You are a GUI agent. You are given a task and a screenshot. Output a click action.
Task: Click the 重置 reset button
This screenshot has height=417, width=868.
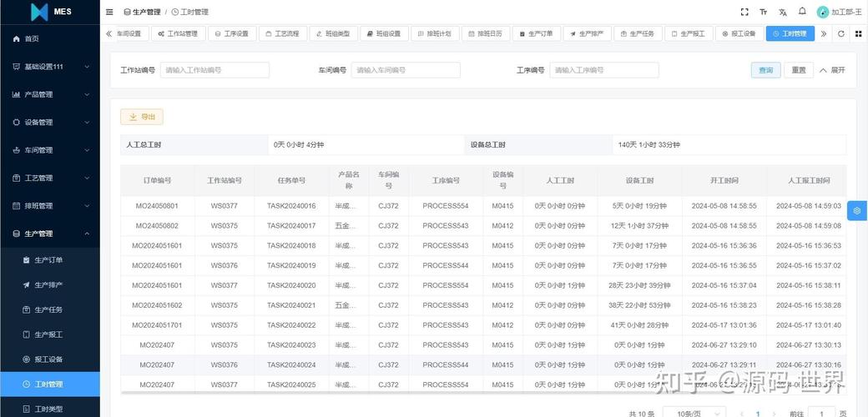point(799,70)
